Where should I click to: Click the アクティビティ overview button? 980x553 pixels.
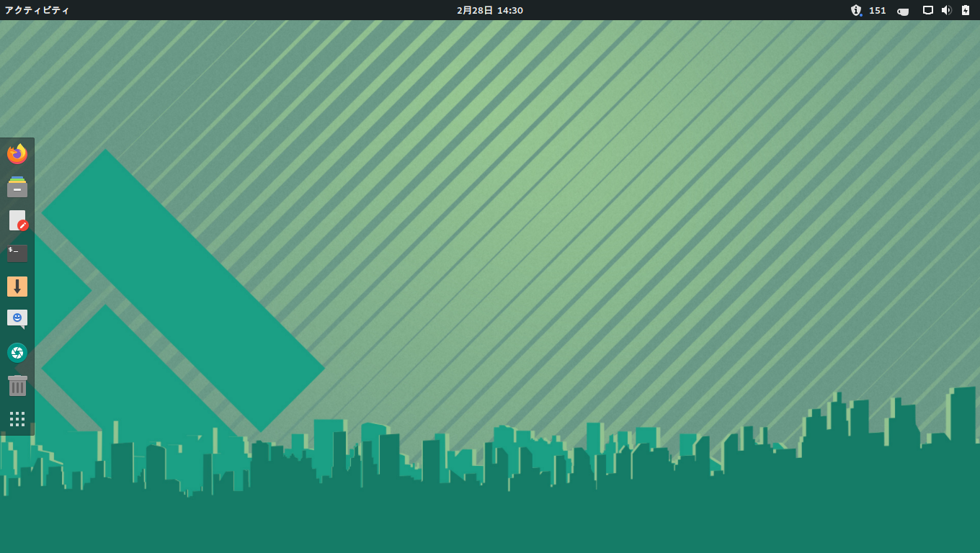[37, 10]
